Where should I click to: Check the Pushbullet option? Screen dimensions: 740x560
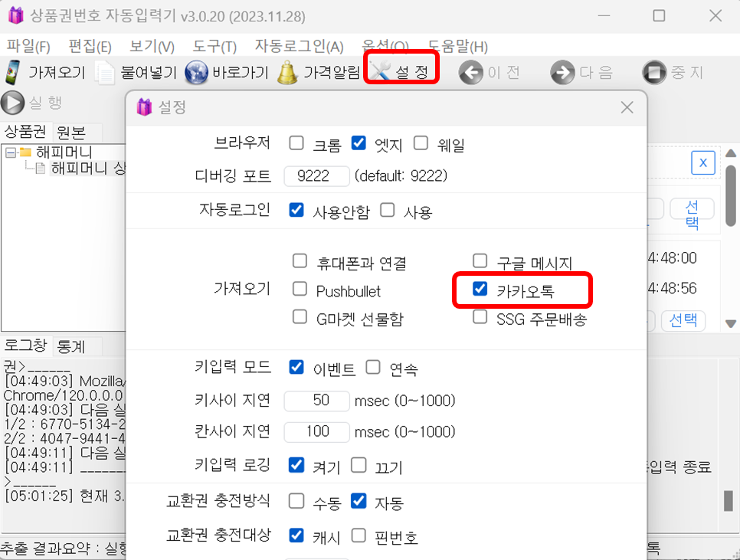(300, 289)
